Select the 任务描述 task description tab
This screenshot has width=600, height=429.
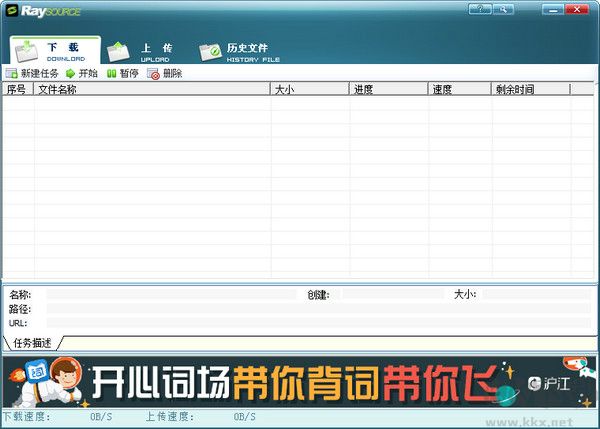coord(32,343)
